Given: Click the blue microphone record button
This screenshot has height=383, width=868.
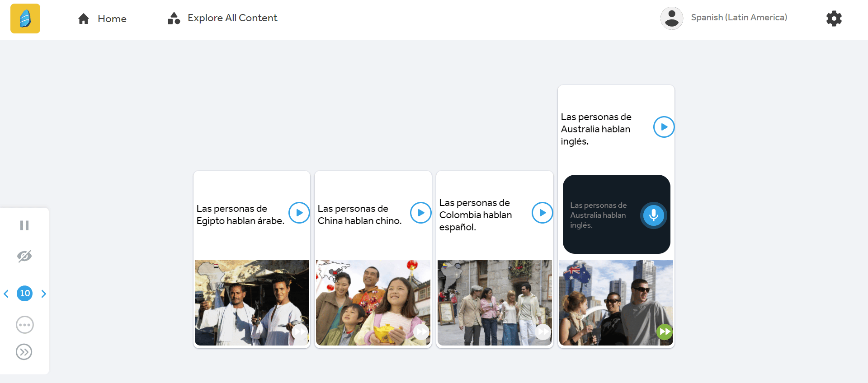Looking at the screenshot, I should (653, 215).
